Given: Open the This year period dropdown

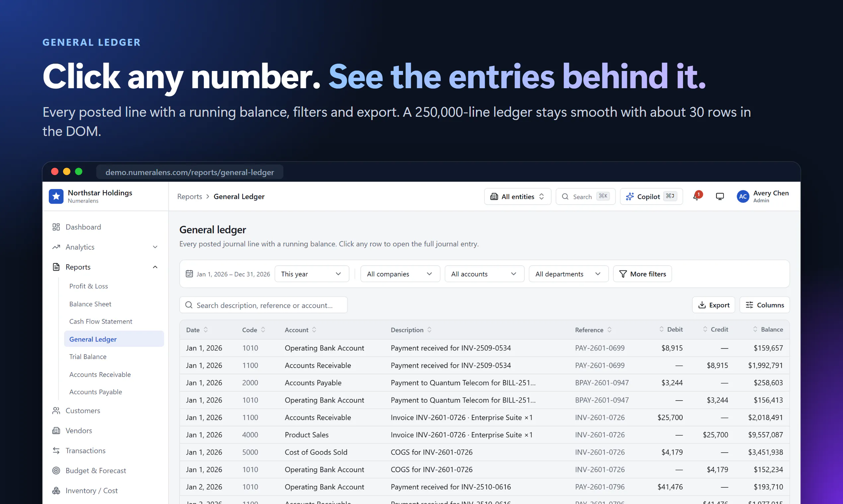Looking at the screenshot, I should (x=311, y=274).
